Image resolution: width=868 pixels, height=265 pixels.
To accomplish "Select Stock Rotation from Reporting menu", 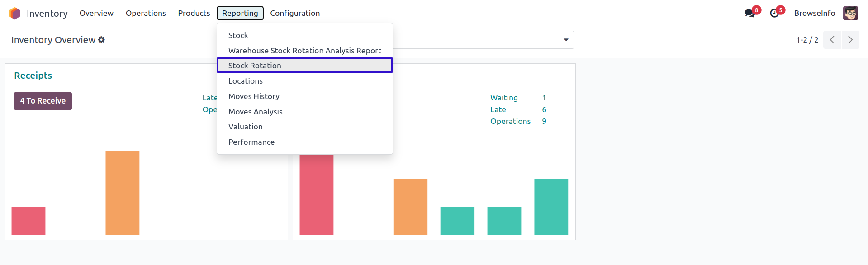I will point(255,66).
